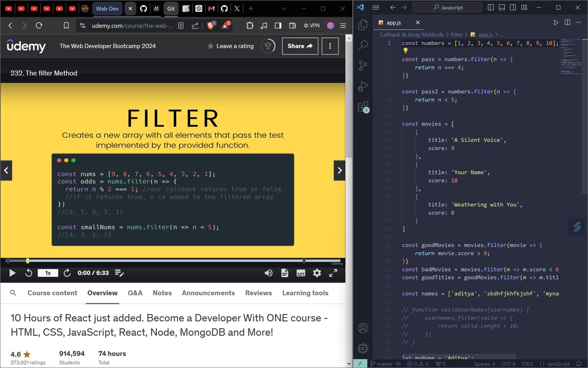Switch to the Course content tab
The width and height of the screenshot is (588, 368).
(x=52, y=293)
